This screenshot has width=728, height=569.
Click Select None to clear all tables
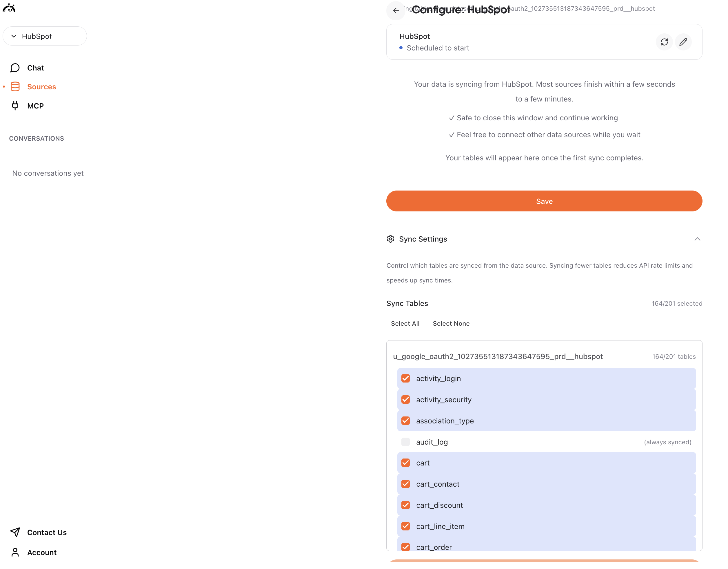pyautogui.click(x=451, y=323)
